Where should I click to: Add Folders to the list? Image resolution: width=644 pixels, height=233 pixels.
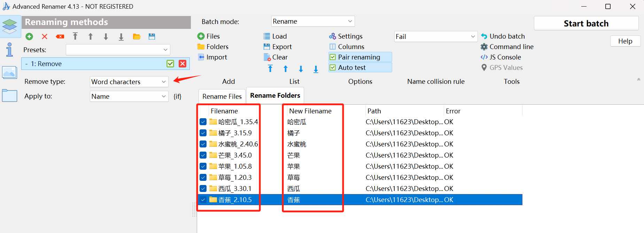pos(213,47)
